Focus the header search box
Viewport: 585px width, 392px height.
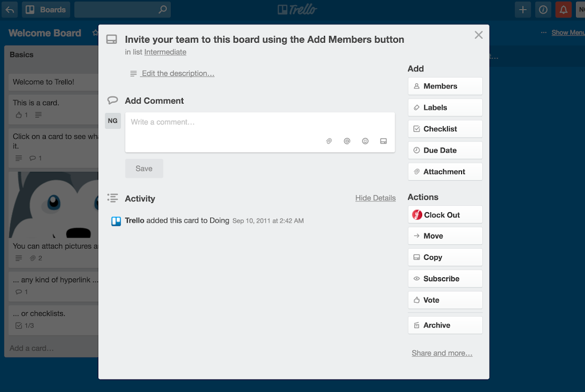[x=122, y=10]
